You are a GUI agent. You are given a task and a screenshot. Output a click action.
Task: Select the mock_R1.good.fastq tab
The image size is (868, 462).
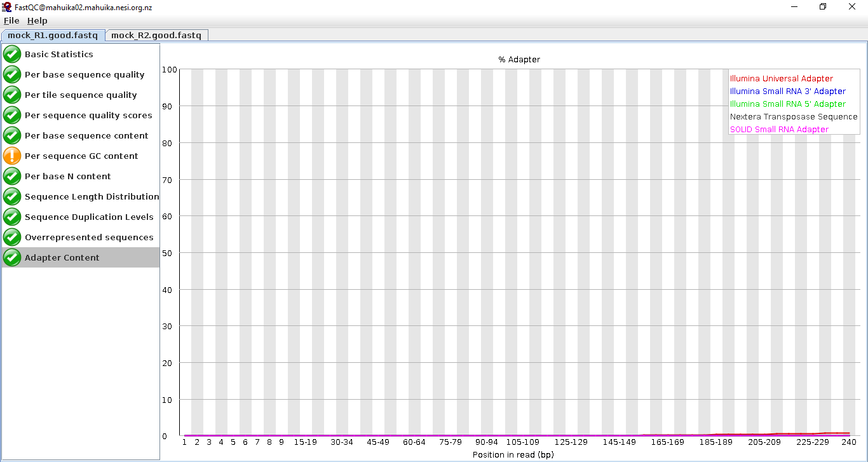coord(53,36)
